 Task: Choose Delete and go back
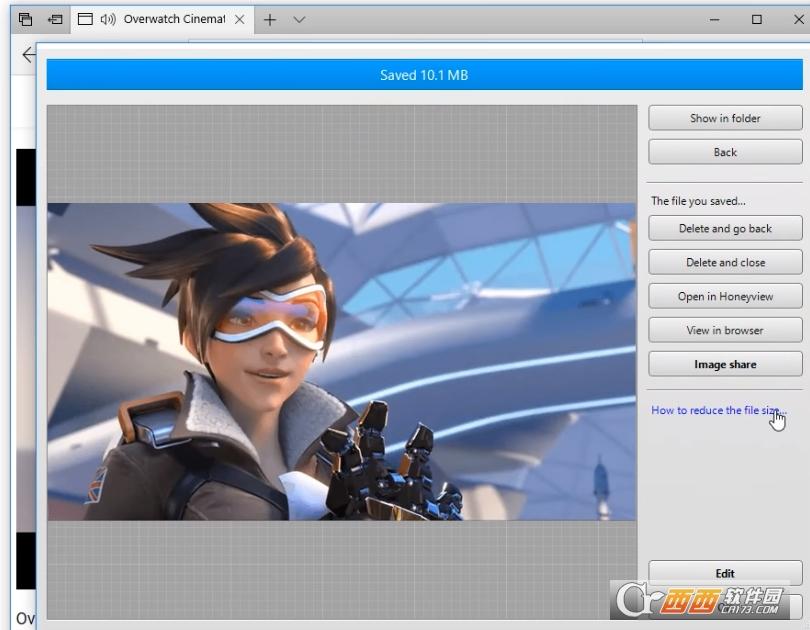pos(725,228)
